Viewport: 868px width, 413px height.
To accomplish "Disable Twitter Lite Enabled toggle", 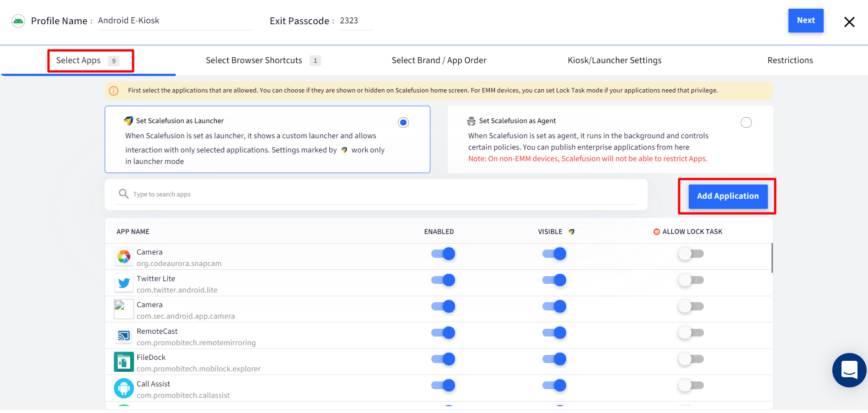I will pos(443,280).
